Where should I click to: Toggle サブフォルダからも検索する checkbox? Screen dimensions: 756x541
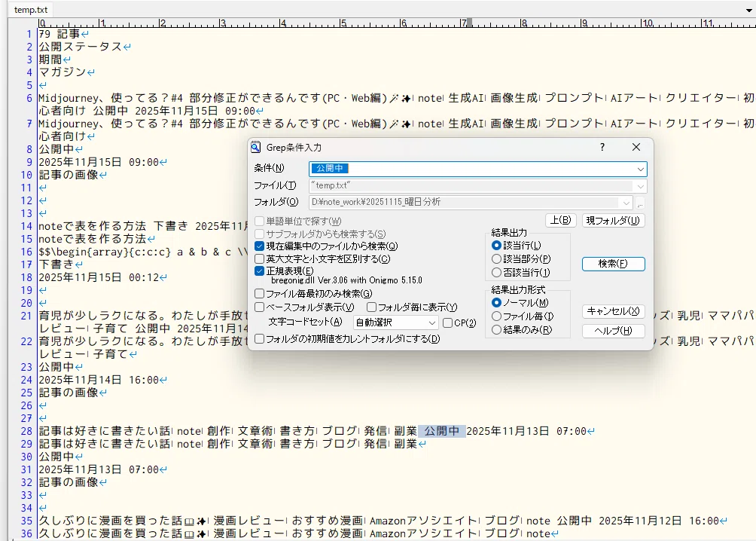(x=259, y=234)
